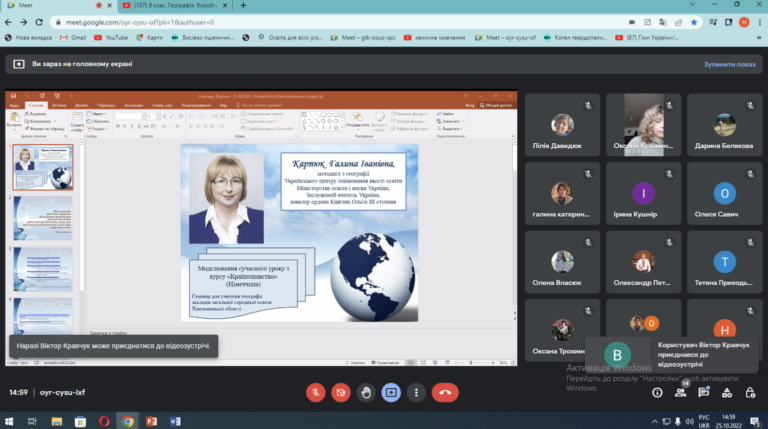Open PowerPoint from the taskbar

point(151,421)
